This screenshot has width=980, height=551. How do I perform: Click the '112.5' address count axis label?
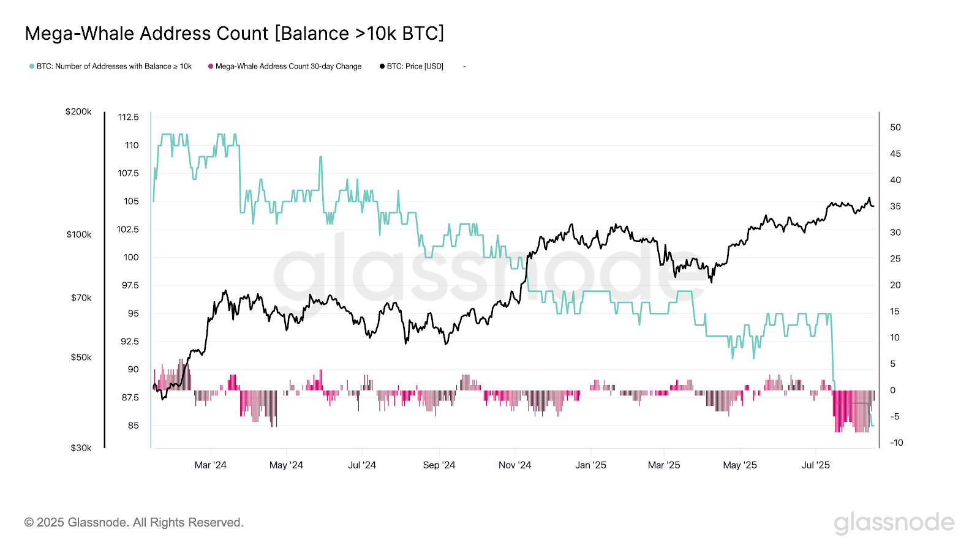click(x=129, y=117)
